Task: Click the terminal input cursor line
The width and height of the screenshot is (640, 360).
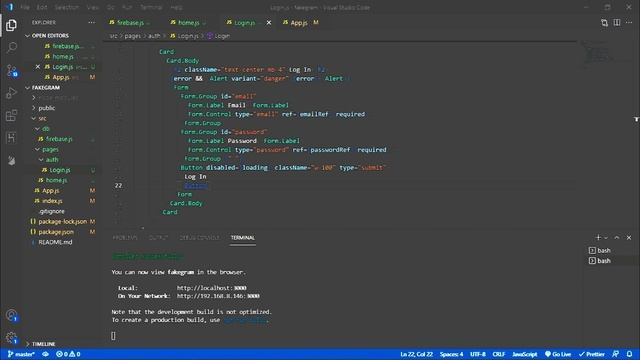Action: 113,336
